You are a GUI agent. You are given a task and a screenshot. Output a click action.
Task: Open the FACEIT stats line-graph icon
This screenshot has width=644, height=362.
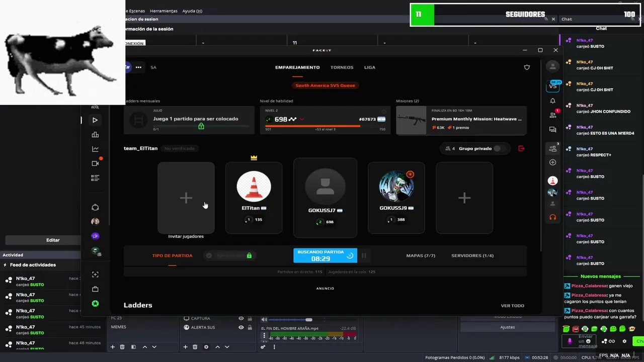pyautogui.click(x=95, y=149)
